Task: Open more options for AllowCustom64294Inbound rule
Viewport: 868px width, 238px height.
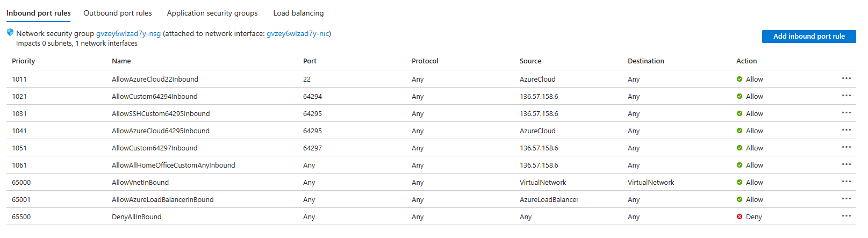Action: [x=846, y=96]
